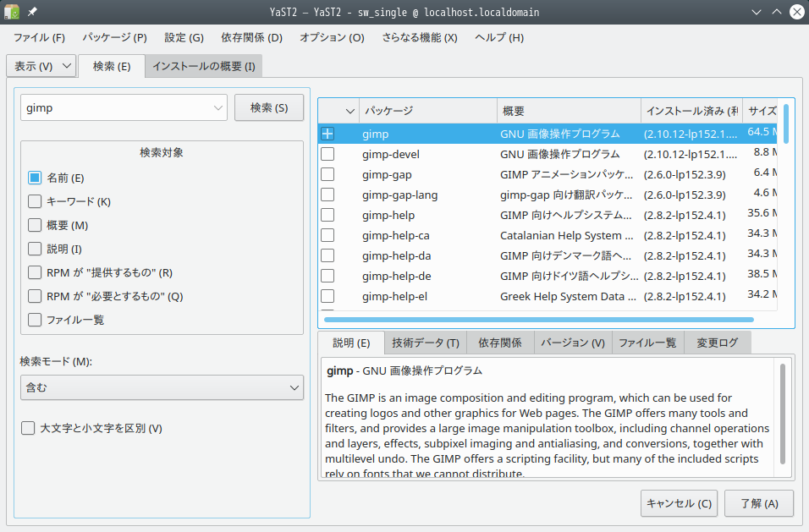Screen dimensions: 809x532
Task: Open the 表示 (V) view dropdown
Action: pyautogui.click(x=41, y=66)
